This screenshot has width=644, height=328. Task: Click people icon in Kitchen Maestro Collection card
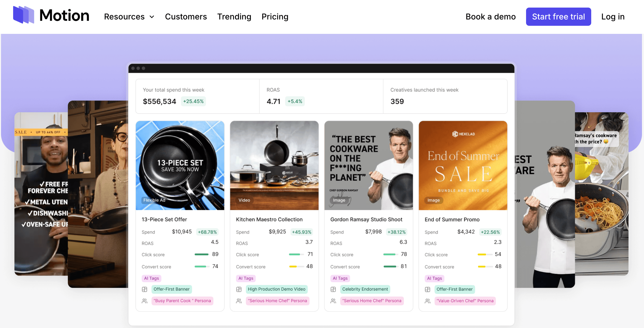[x=239, y=301]
